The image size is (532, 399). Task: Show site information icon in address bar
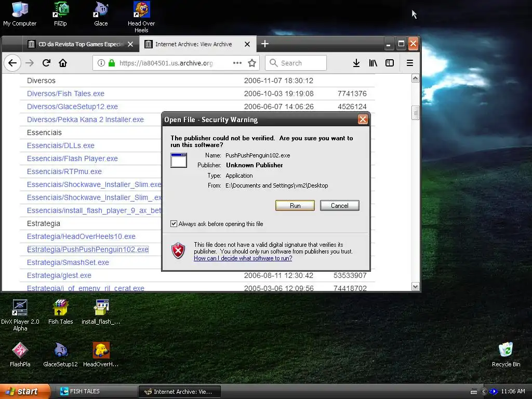click(101, 63)
